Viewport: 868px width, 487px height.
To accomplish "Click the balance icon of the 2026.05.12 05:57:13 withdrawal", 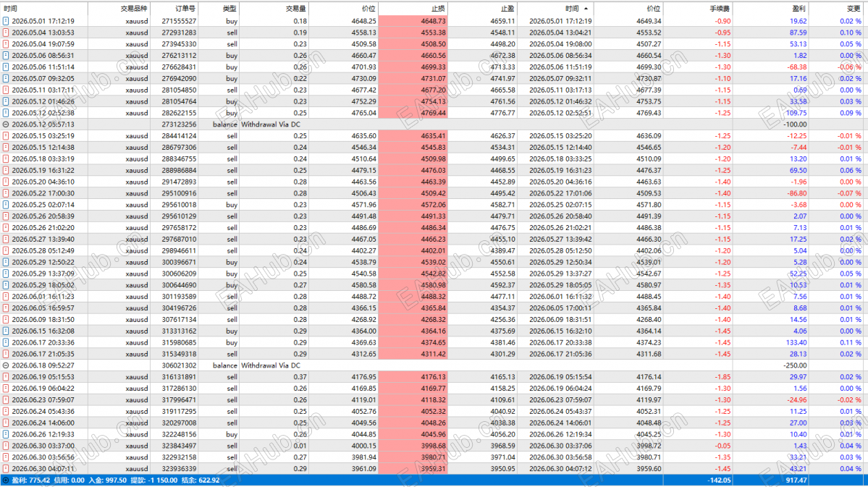I will point(6,124).
